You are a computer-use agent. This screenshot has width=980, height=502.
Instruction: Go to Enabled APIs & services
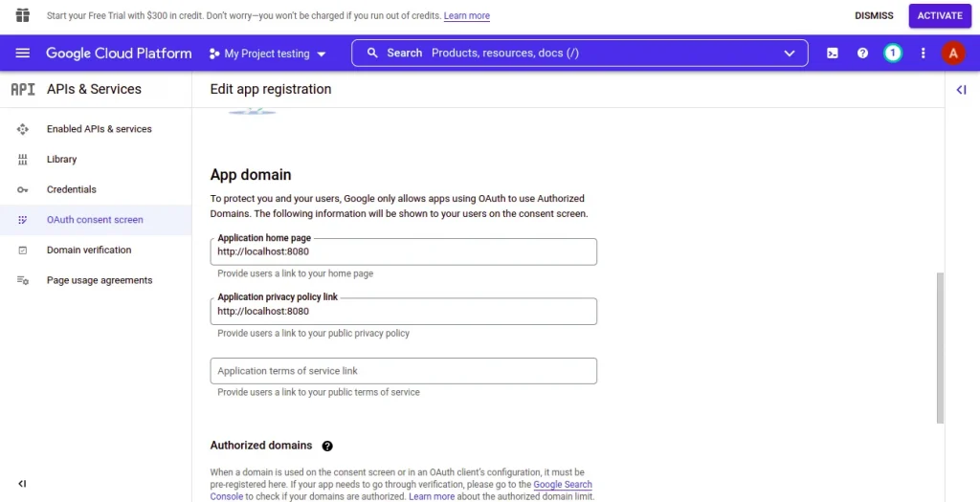pos(99,129)
